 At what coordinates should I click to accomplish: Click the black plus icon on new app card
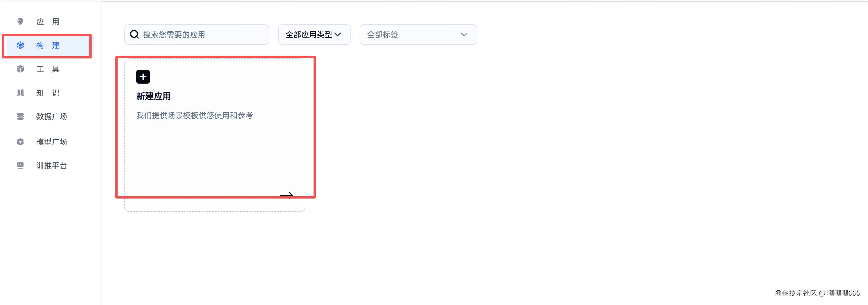pyautogui.click(x=143, y=77)
